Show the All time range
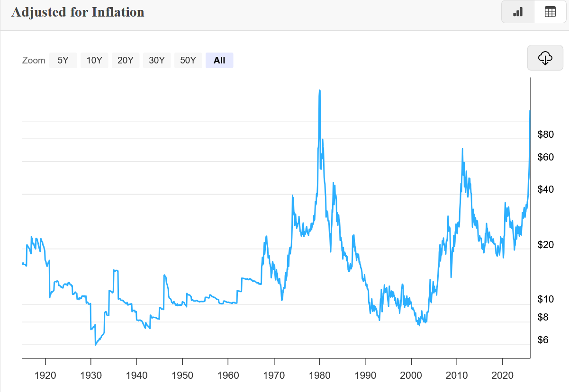 219,60
